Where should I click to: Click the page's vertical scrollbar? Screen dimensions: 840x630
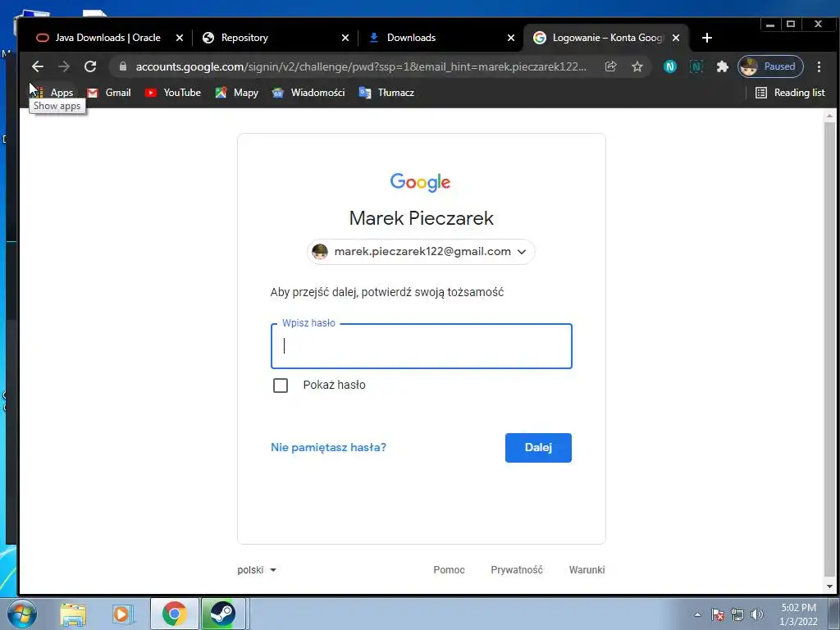click(x=829, y=348)
